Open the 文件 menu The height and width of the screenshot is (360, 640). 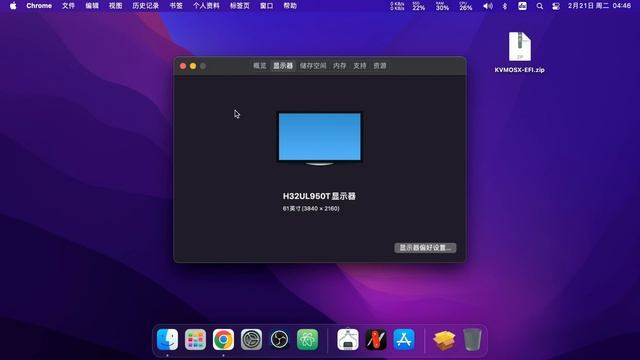pos(69,6)
